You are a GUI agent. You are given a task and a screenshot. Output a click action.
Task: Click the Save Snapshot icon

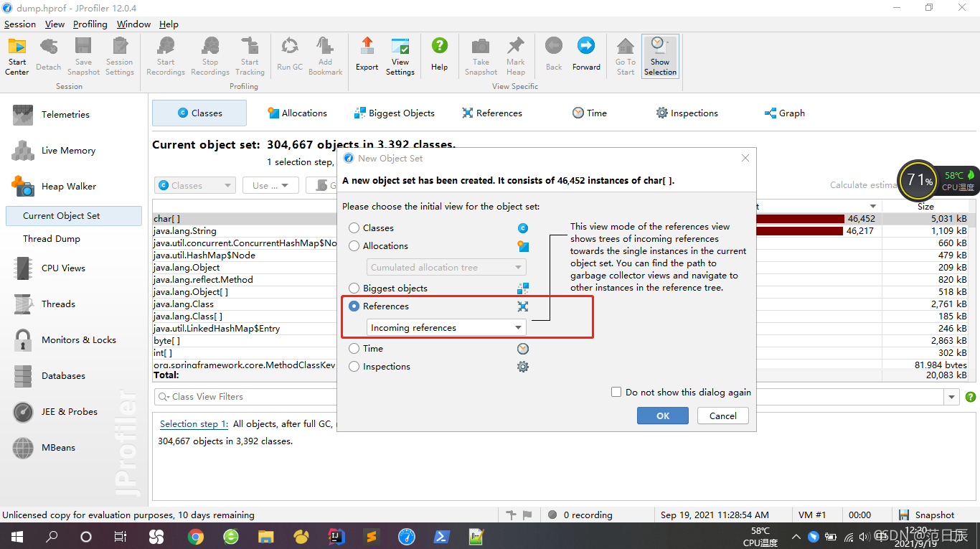click(x=84, y=56)
